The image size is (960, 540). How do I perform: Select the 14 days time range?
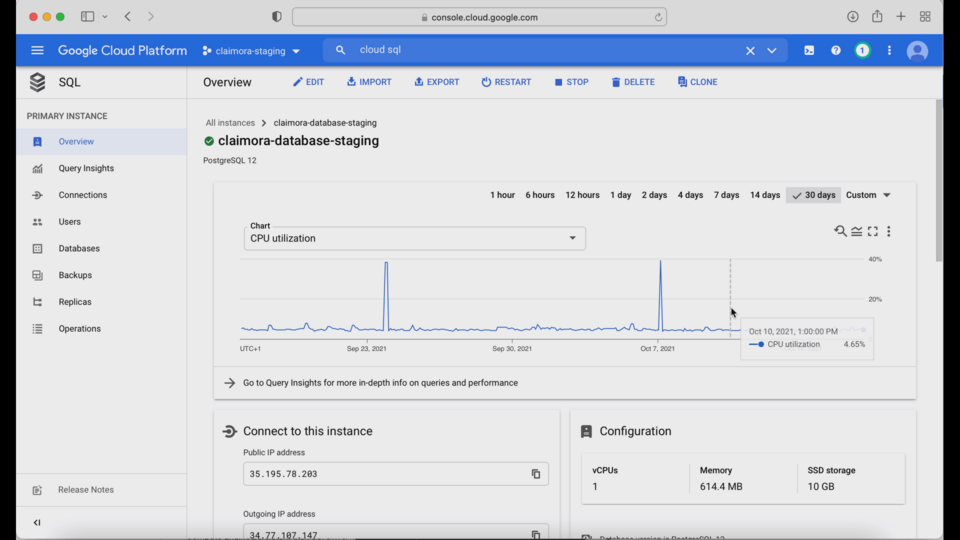coord(765,195)
